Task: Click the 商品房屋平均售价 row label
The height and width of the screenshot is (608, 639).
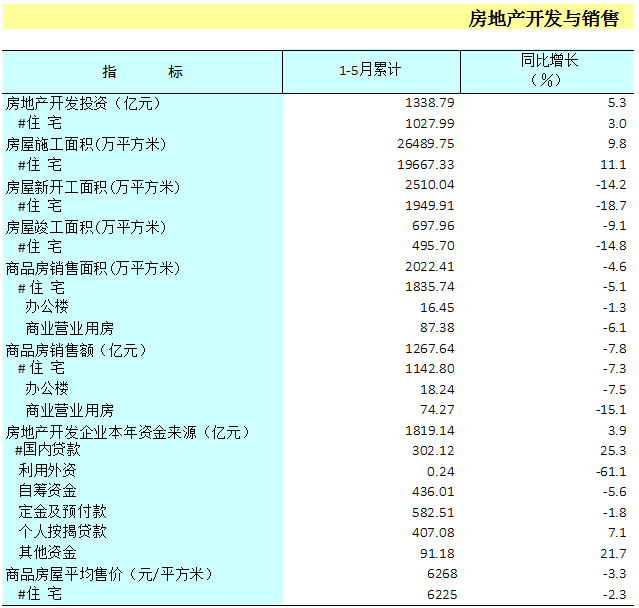Action: click(x=109, y=574)
